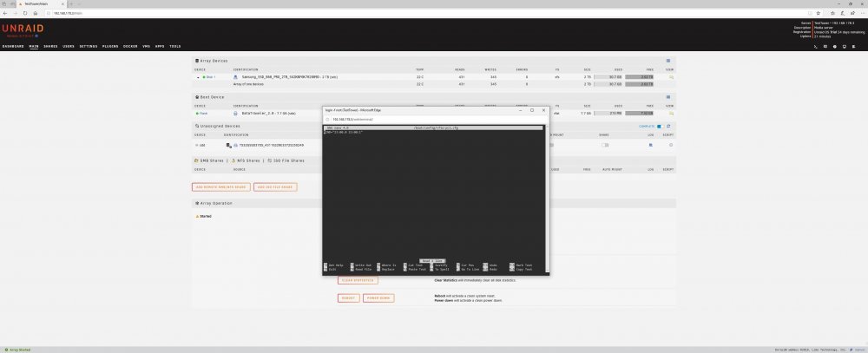Select the TestTower/Main browser tab
Viewport: 868px width, 353px height.
tap(41, 3)
